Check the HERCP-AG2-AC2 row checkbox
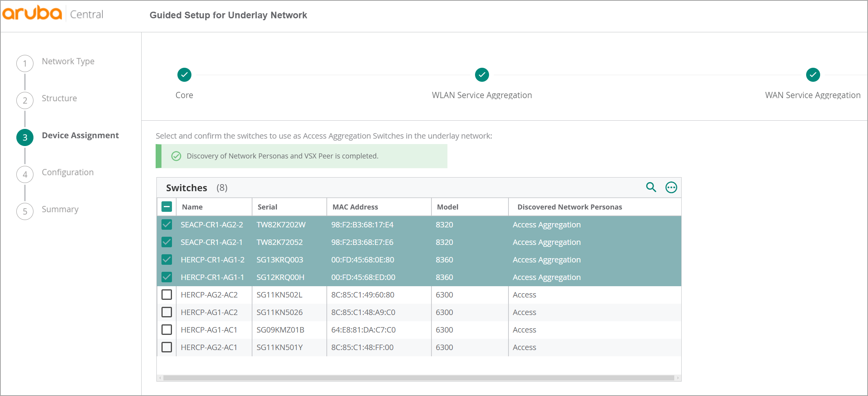This screenshot has width=868, height=396. pos(167,294)
